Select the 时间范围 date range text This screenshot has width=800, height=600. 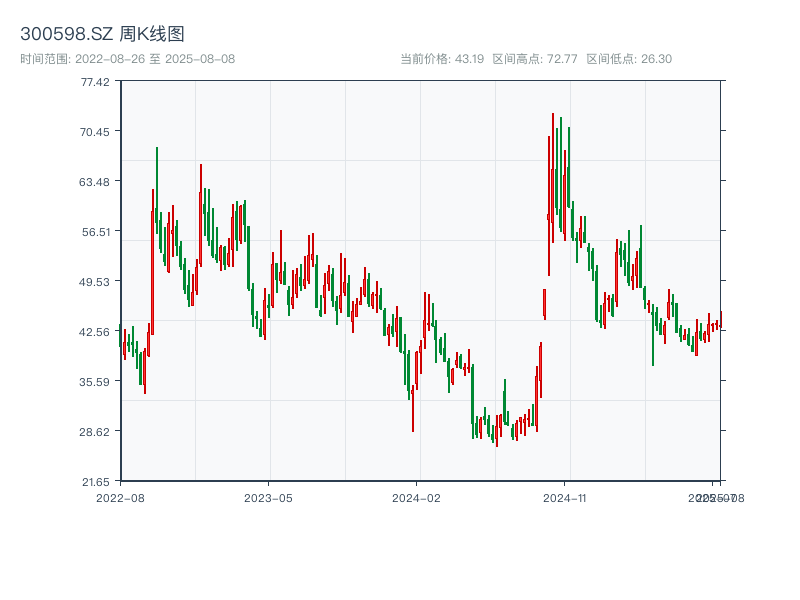127,59
